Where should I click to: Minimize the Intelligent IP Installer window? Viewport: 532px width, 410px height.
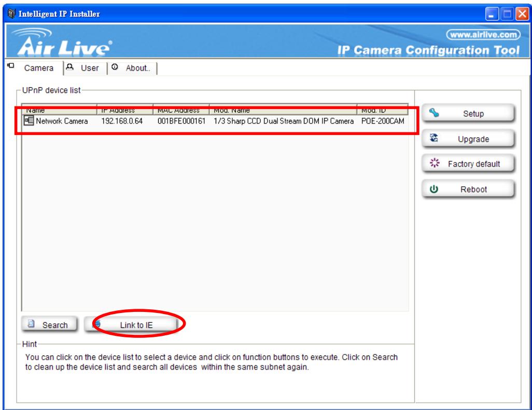(x=492, y=14)
